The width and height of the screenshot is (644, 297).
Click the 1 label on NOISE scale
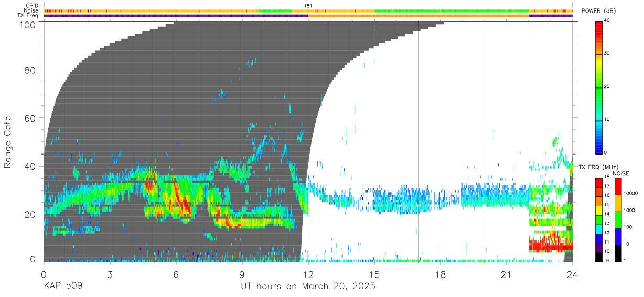click(x=624, y=261)
